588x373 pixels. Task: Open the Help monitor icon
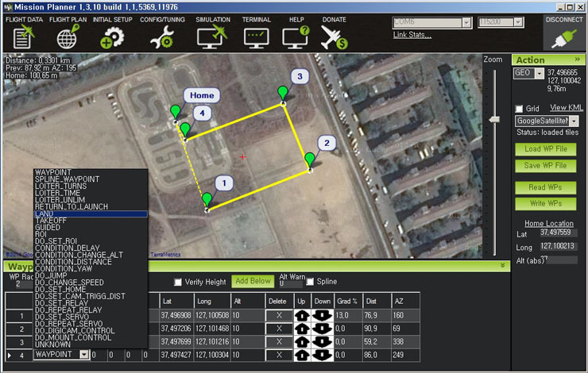[x=296, y=37]
